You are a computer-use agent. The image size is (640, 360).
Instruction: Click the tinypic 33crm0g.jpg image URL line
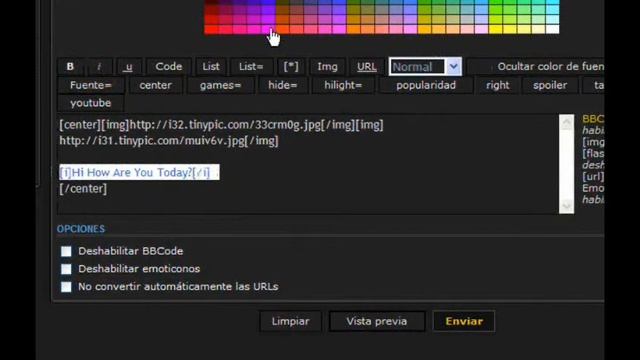(221, 125)
